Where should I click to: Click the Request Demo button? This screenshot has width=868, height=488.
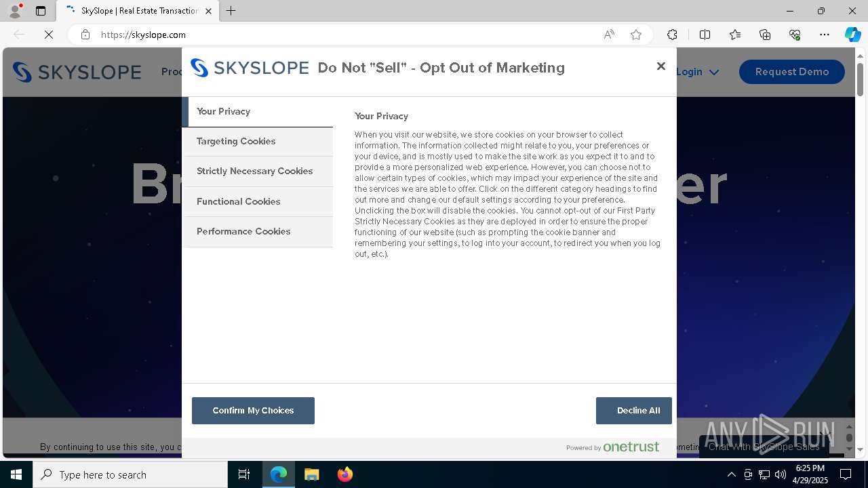pyautogui.click(x=792, y=72)
